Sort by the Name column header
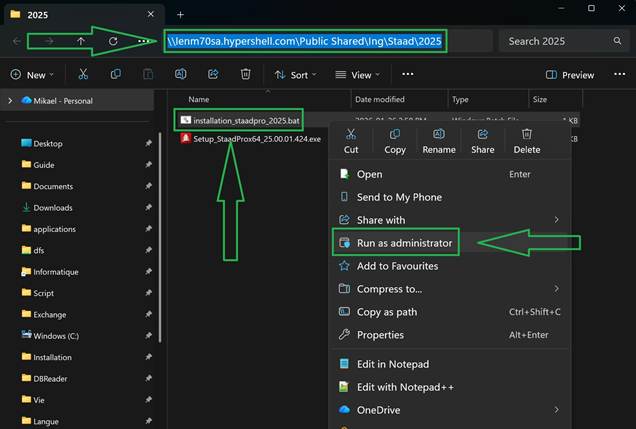The image size is (636, 429). pos(199,99)
